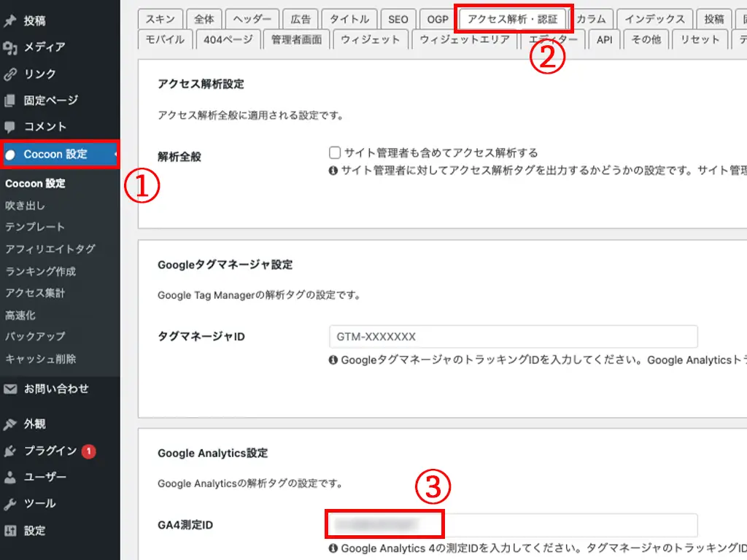Enable サイト管理者も含めてアクセス解析する checkbox
Viewport: 747px width, 560px height.
335,152
